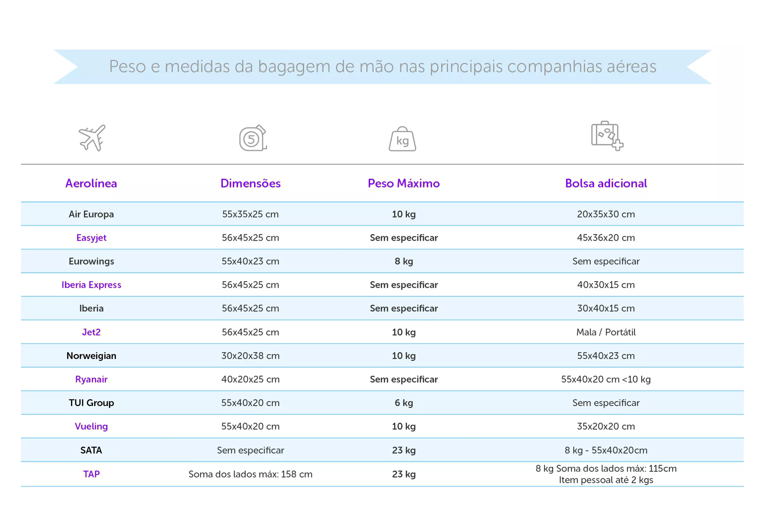Click Ryanair weight Sem especificar

(404, 379)
